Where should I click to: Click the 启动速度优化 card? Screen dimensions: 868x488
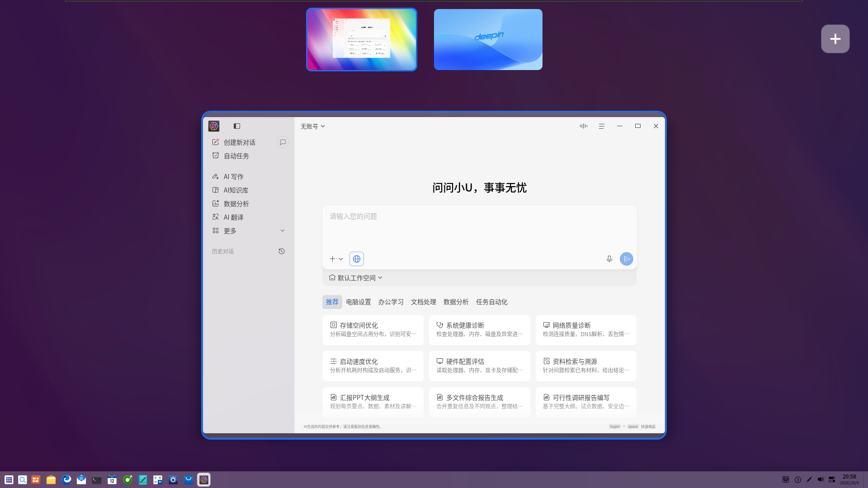point(373,366)
